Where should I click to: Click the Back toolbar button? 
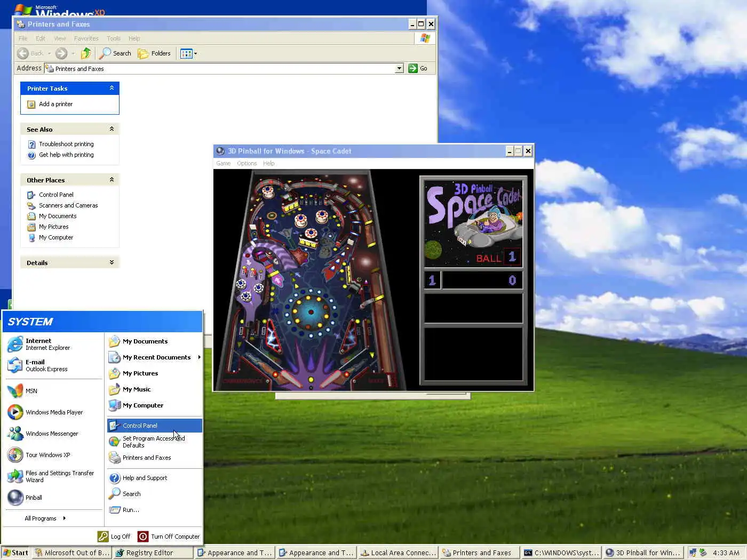31,53
